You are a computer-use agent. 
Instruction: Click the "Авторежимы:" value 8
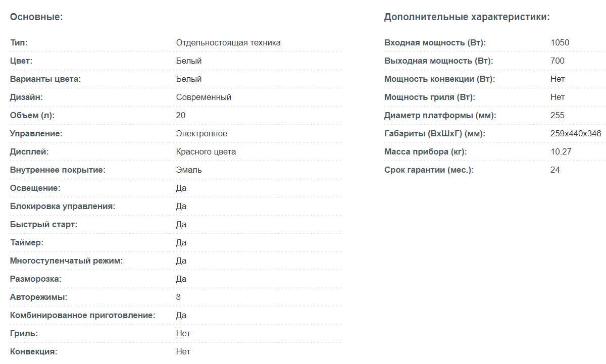coord(178,297)
